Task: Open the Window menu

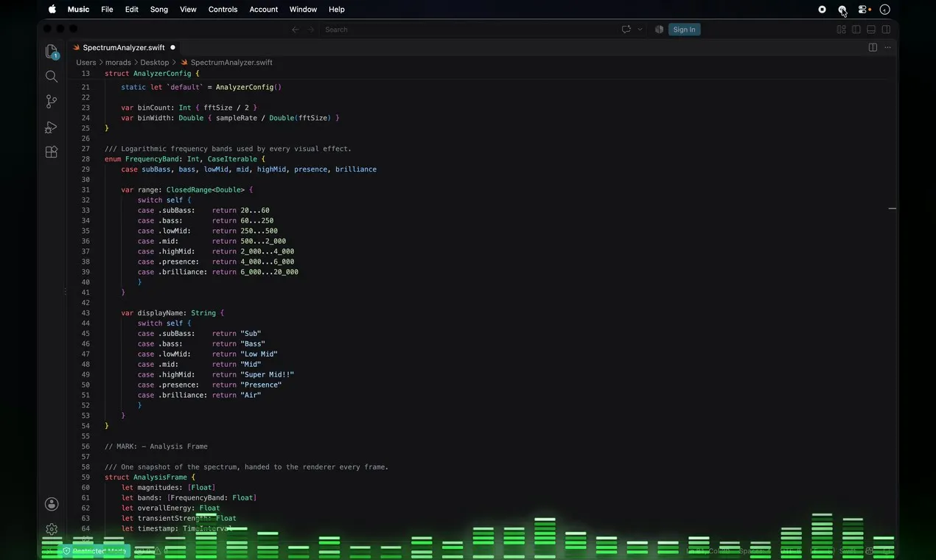Action: (303, 10)
